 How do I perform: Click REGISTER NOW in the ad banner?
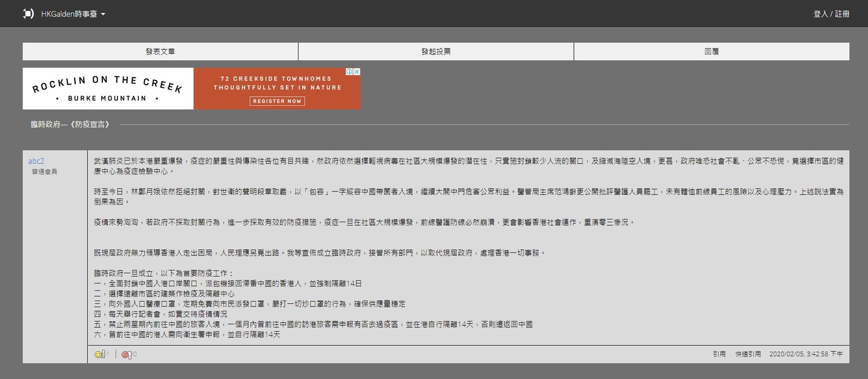coord(277,101)
